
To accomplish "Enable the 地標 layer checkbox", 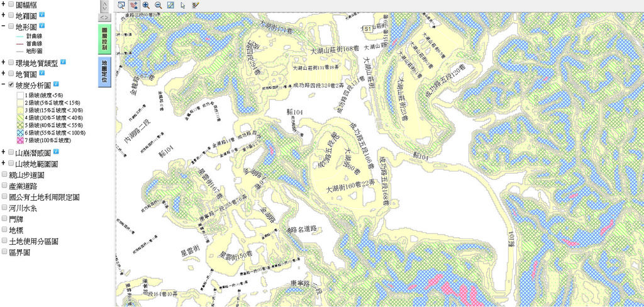I will coord(4,230).
